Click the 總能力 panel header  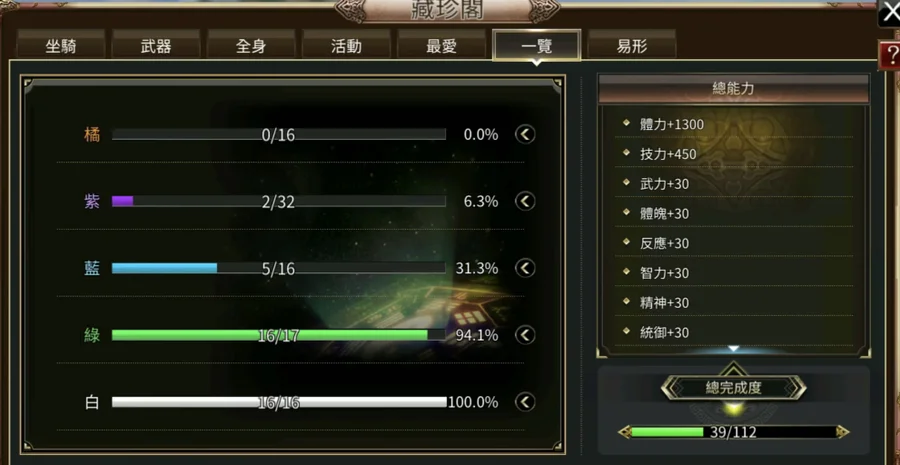[x=734, y=88]
